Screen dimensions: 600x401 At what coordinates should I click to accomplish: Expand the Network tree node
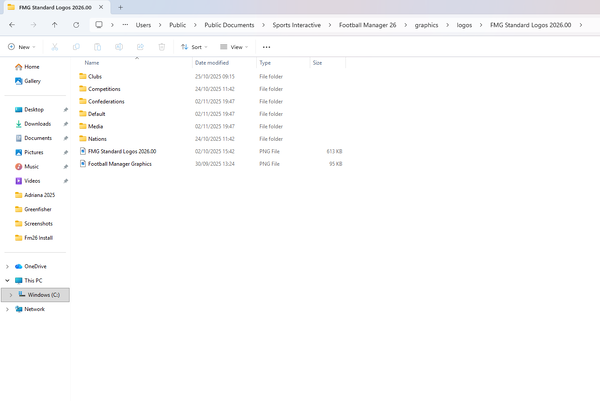[x=7, y=309]
